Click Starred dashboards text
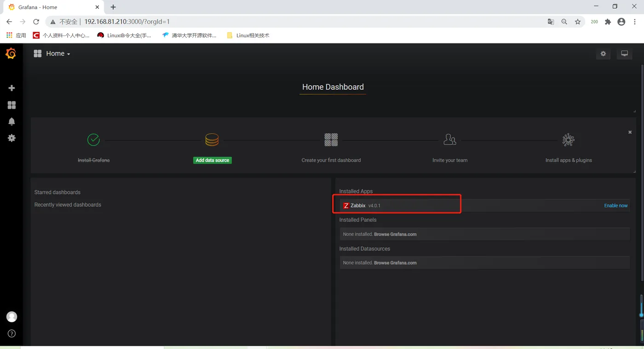 [57, 192]
